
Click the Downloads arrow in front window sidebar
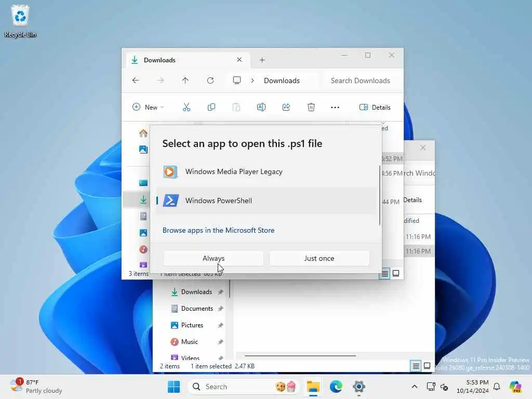[143, 200]
